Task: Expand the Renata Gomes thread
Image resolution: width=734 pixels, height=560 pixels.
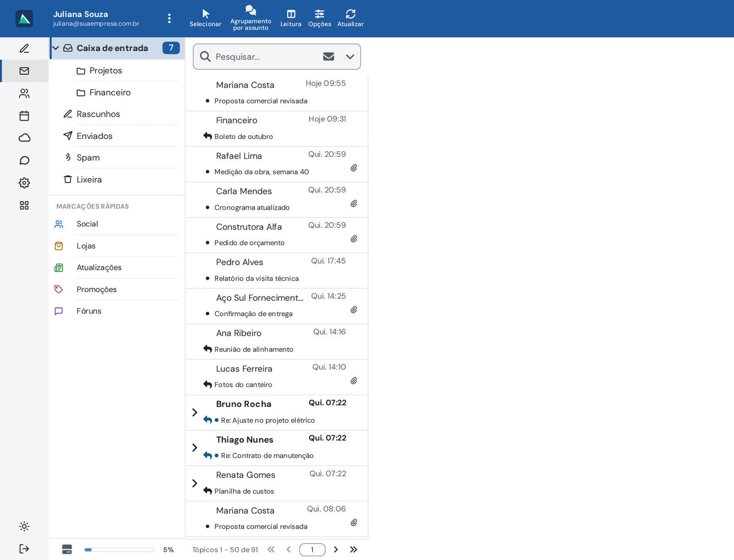Action: pyautogui.click(x=195, y=483)
